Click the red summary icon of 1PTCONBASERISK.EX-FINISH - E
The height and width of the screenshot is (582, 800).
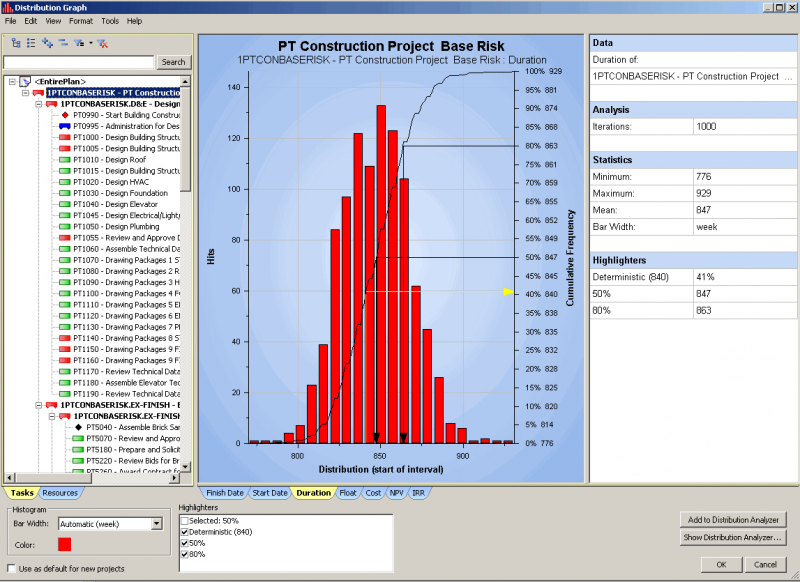[52, 405]
